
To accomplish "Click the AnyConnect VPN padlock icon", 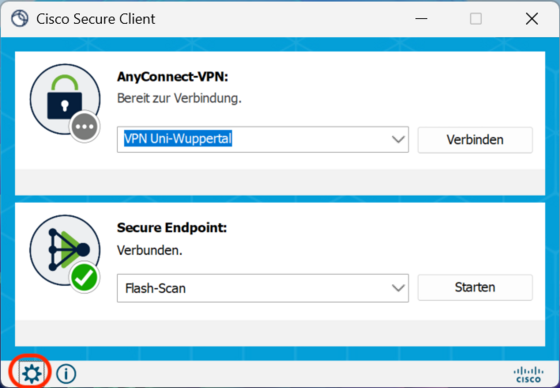I will click(x=65, y=99).
